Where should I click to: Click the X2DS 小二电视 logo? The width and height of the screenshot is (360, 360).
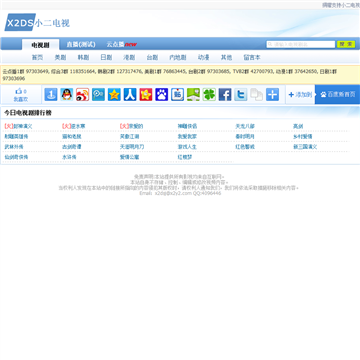pos(37,23)
